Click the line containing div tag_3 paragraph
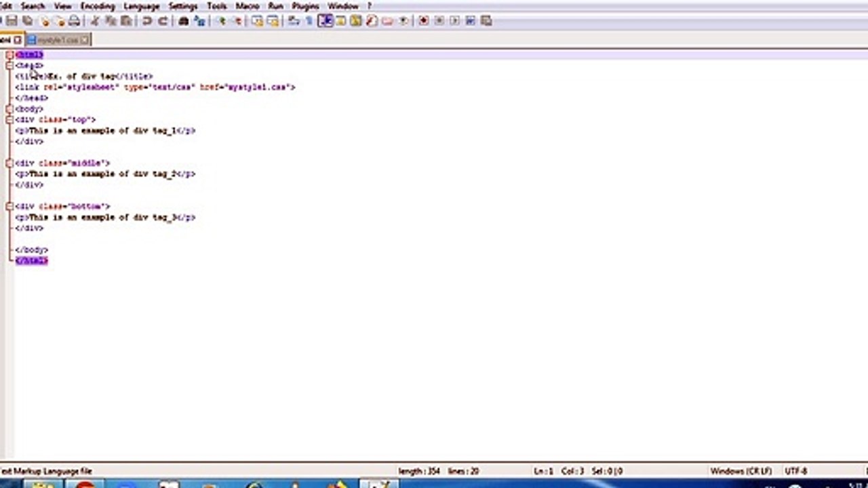Viewport: 868px width, 488px height. [105, 218]
